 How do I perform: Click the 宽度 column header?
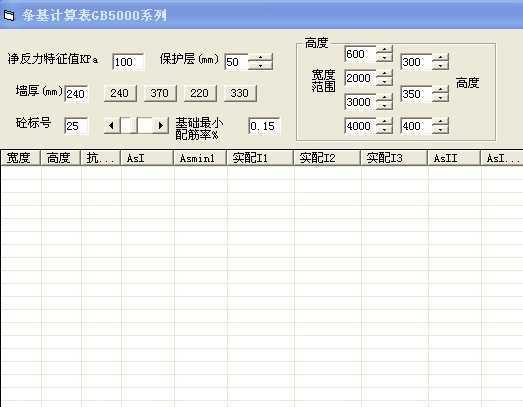(21, 158)
